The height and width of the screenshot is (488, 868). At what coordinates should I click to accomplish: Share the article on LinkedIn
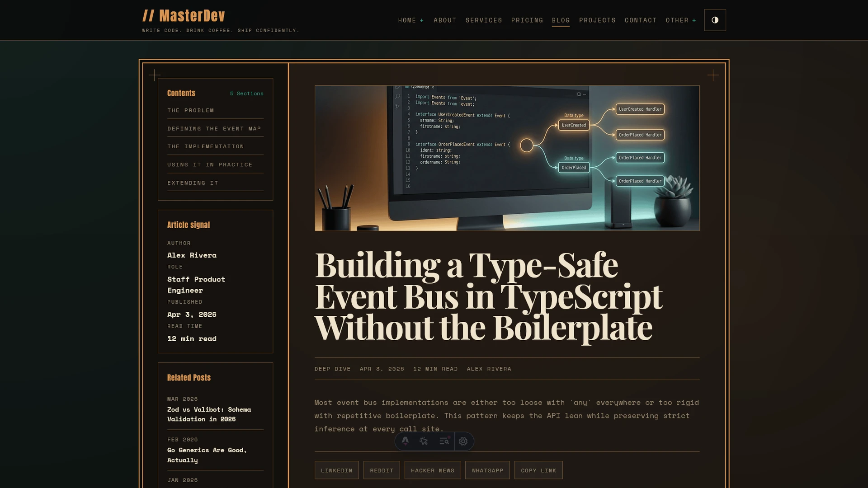(337, 470)
